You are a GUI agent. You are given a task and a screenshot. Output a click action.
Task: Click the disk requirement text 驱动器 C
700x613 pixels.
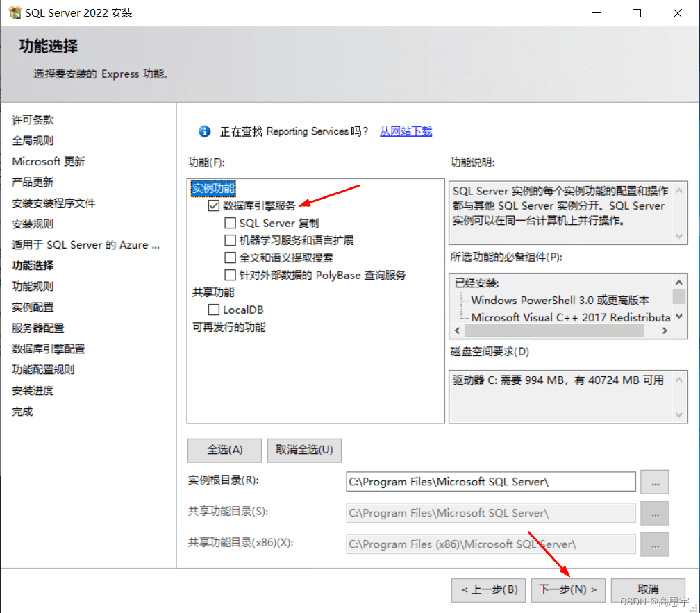[558, 380]
